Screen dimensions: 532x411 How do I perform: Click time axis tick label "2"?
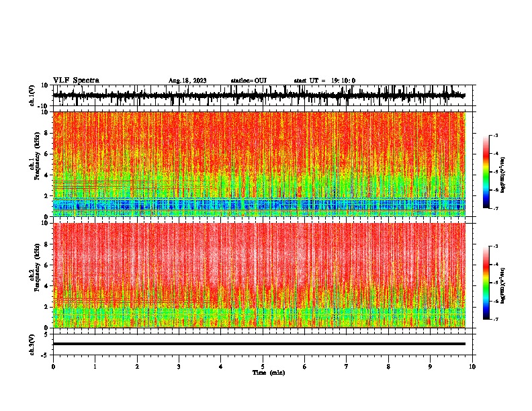(x=137, y=367)
